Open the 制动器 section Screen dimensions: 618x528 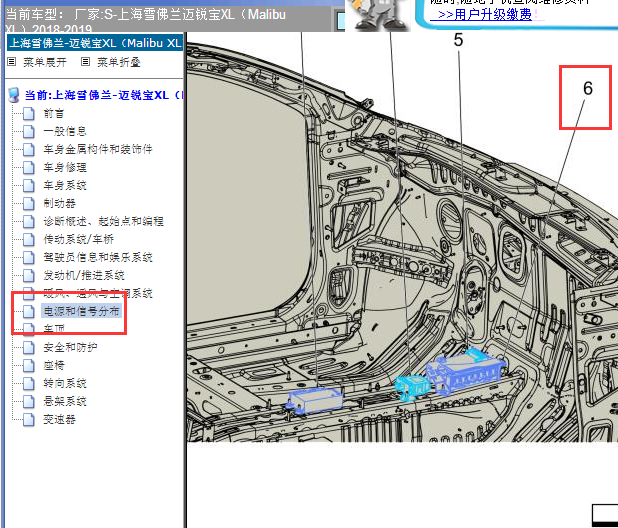click(59, 203)
